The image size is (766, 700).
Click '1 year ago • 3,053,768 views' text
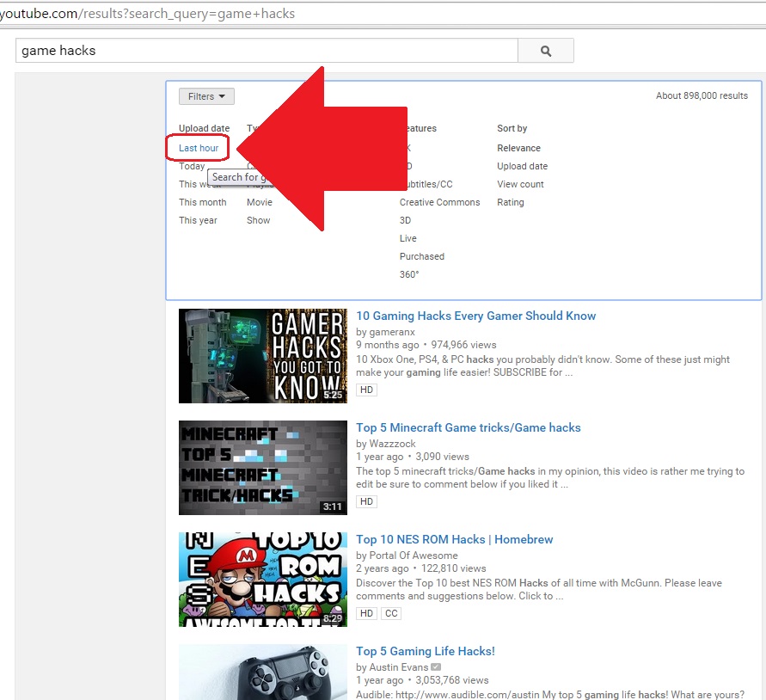click(x=422, y=680)
